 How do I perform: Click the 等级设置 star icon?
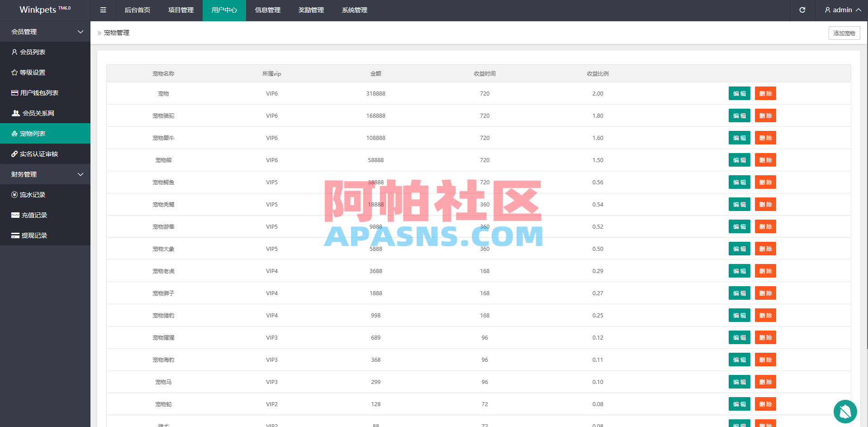(14, 72)
